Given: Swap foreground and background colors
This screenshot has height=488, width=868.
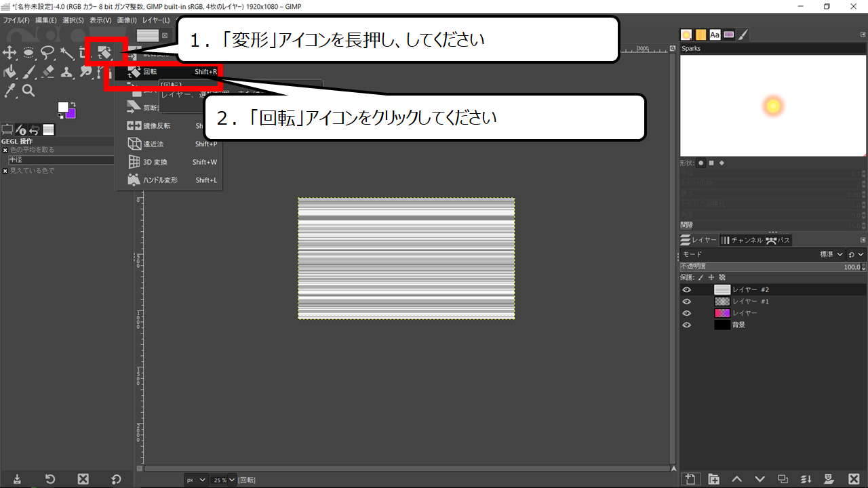Looking at the screenshot, I should click(74, 104).
